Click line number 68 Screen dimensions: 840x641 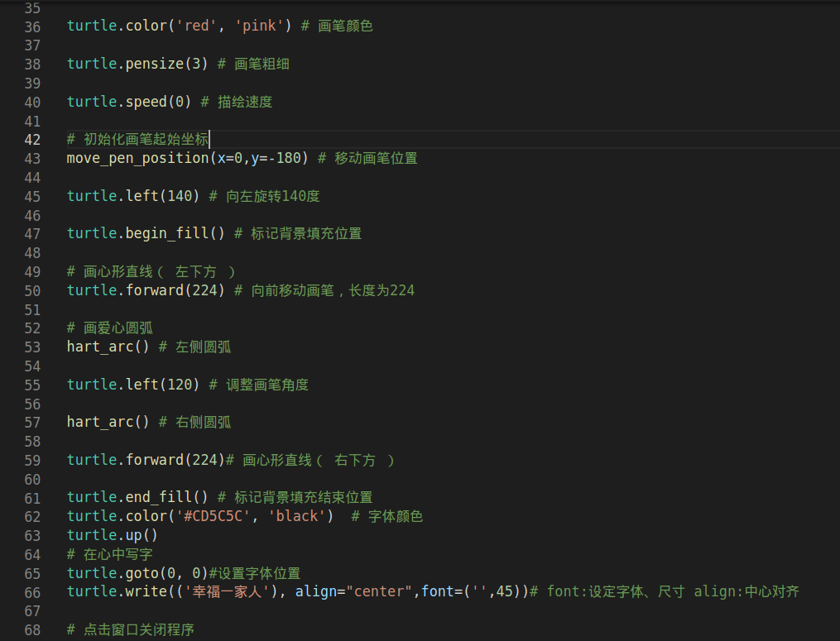pos(31,629)
